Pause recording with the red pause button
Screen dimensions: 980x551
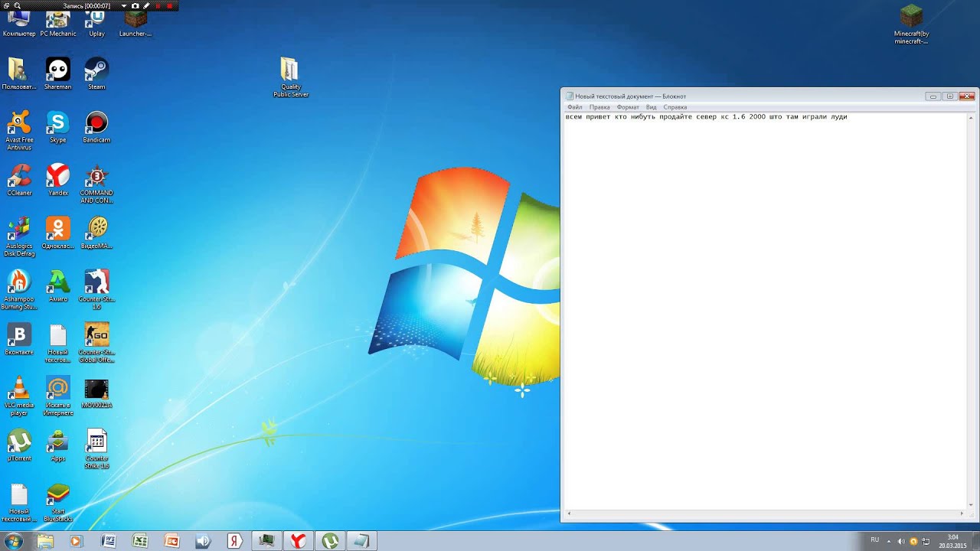tap(158, 5)
